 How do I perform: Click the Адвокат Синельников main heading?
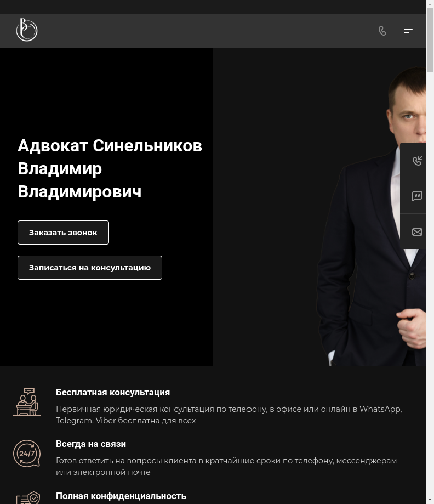pyautogui.click(x=110, y=168)
